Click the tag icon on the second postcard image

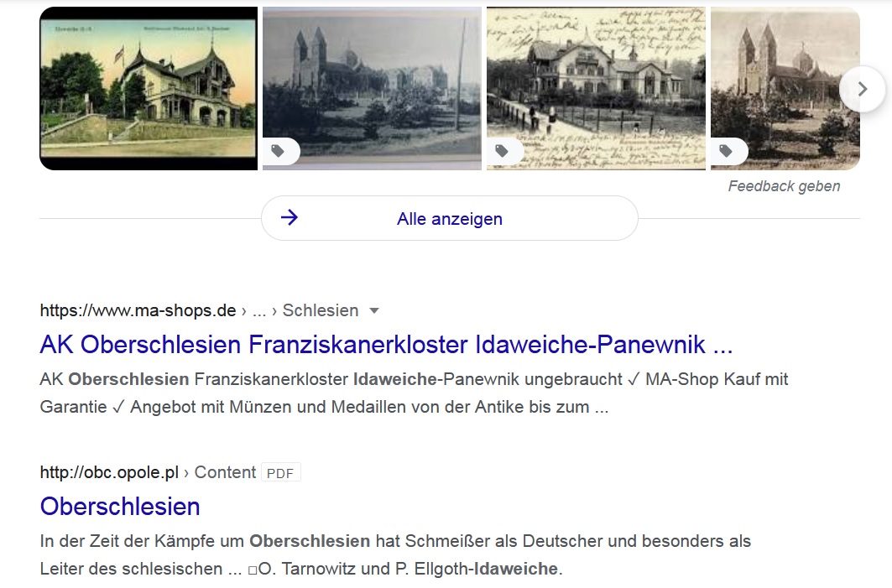click(x=278, y=151)
